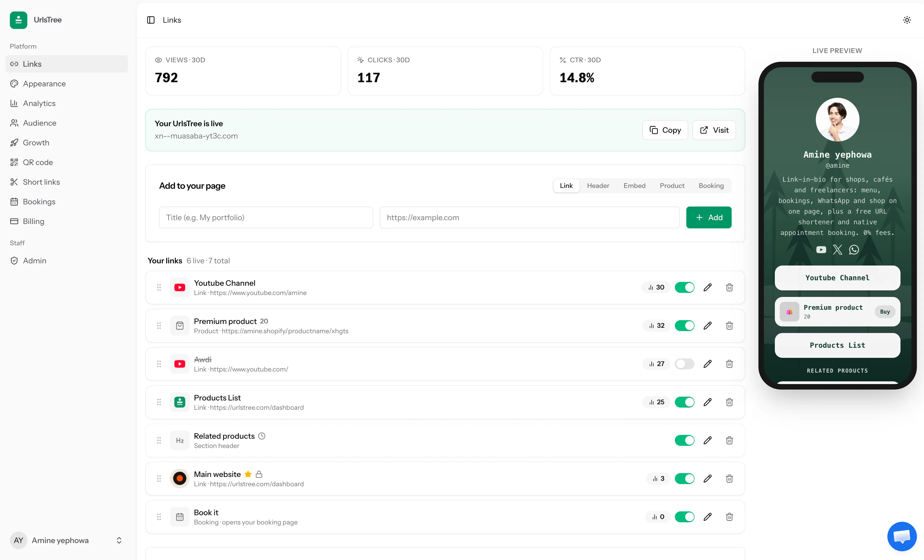Open Analytics in the sidebar
This screenshot has height=560, width=924.
67,104
